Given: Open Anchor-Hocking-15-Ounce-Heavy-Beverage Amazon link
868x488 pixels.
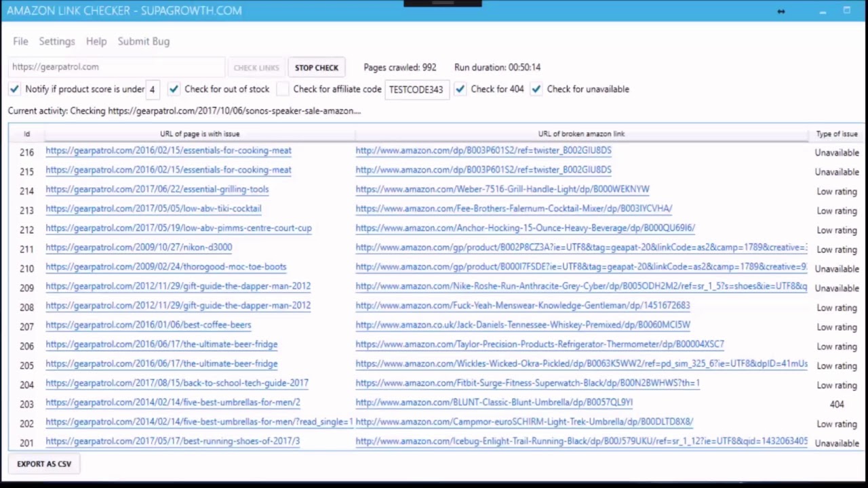Looking at the screenshot, I should (x=525, y=228).
